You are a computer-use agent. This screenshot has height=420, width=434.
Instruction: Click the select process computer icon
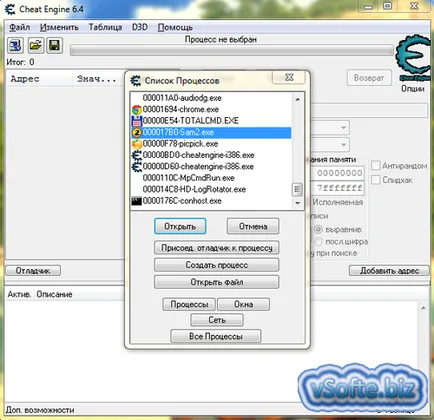(x=15, y=45)
